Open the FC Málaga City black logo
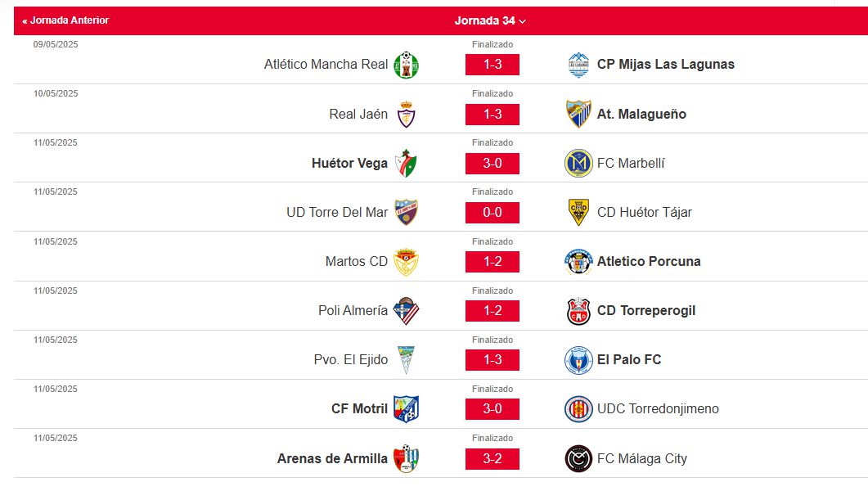The image size is (868, 491). point(578,459)
